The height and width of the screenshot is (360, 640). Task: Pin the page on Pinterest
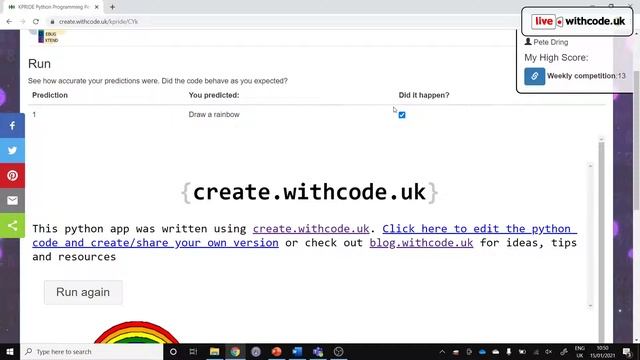12,176
